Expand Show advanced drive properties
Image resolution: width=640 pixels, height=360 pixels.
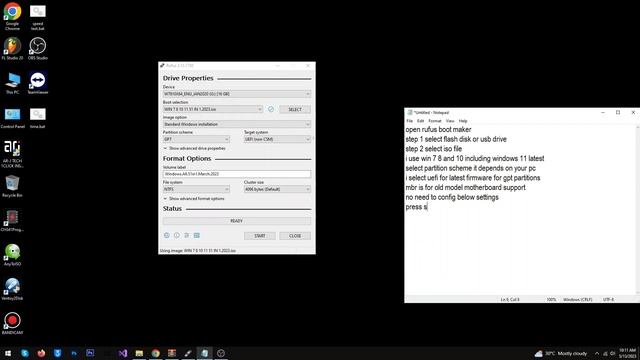pyautogui.click(x=195, y=149)
